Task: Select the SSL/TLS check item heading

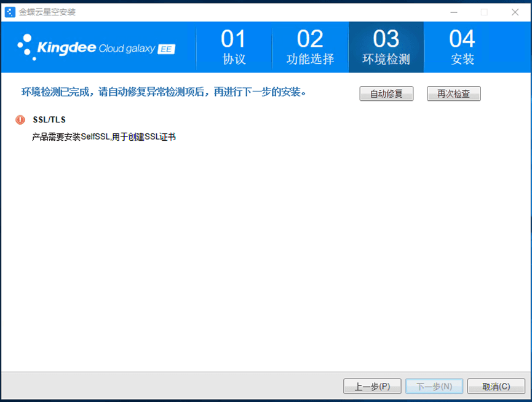Action: (x=49, y=120)
